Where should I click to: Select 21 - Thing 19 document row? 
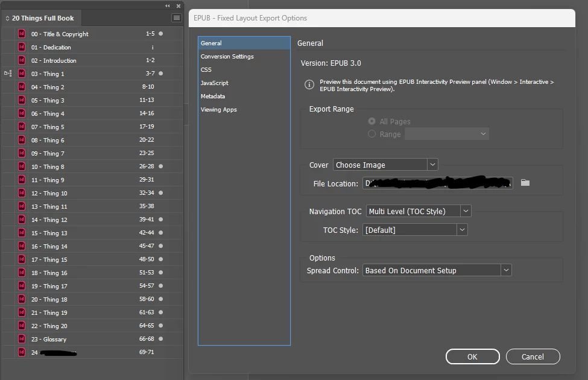(92, 312)
